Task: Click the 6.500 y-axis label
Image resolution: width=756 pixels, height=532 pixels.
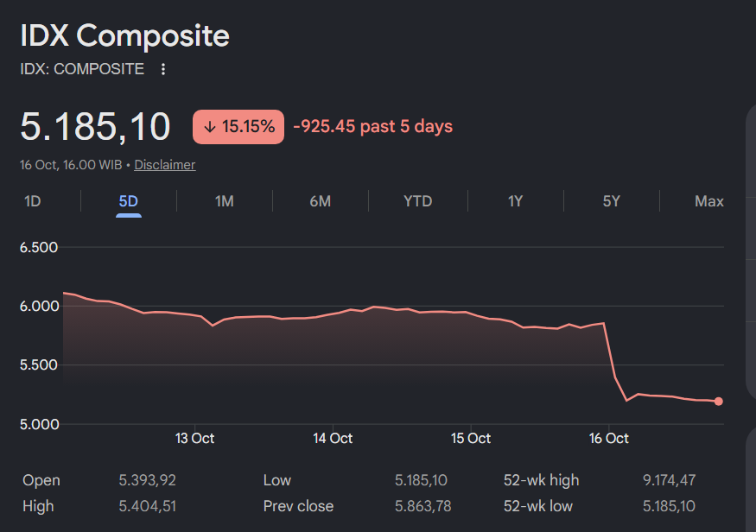Action: point(39,248)
